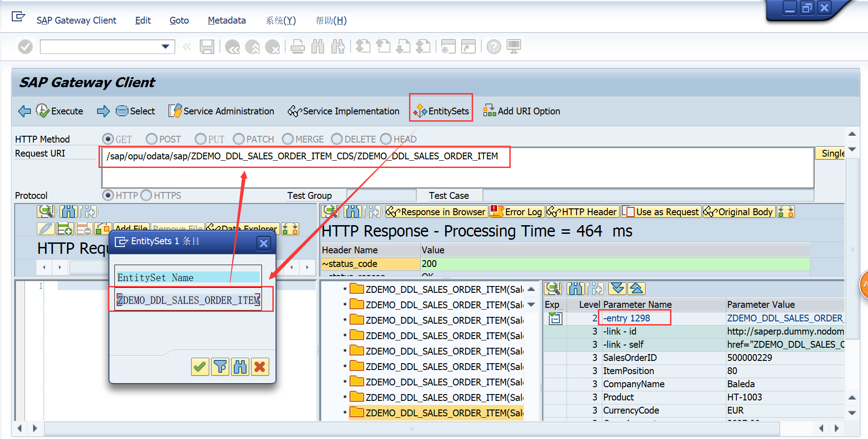Select ZDEMO_DDL_SALES_ORDER_ITEM entry in EntitySets list

pos(189,300)
